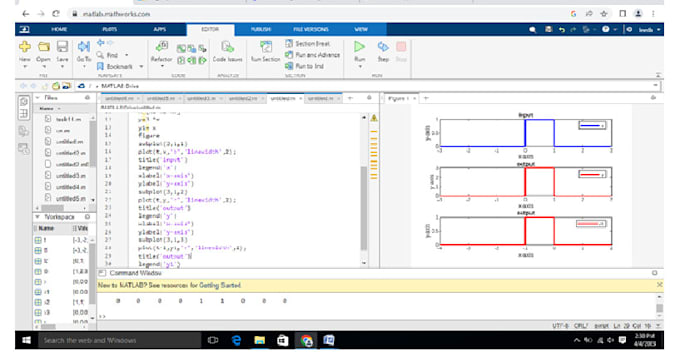Click the MATLAB logo icon top left
The image size is (680, 362).
[x=24, y=29]
